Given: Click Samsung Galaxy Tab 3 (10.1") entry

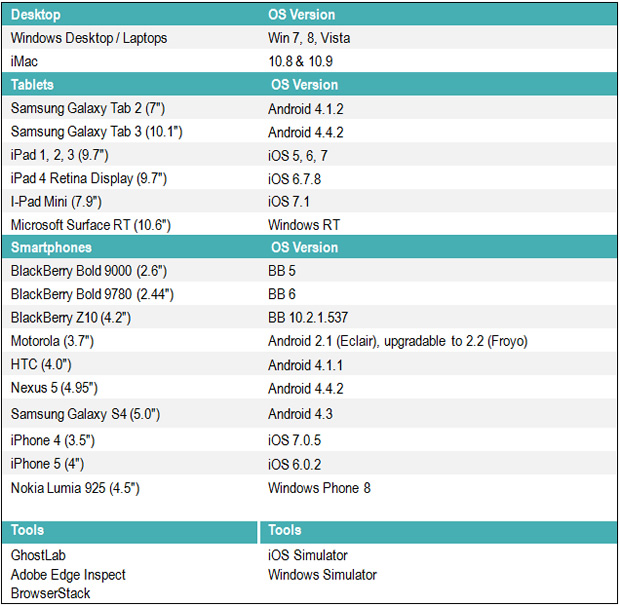Looking at the screenshot, I should [96, 132].
